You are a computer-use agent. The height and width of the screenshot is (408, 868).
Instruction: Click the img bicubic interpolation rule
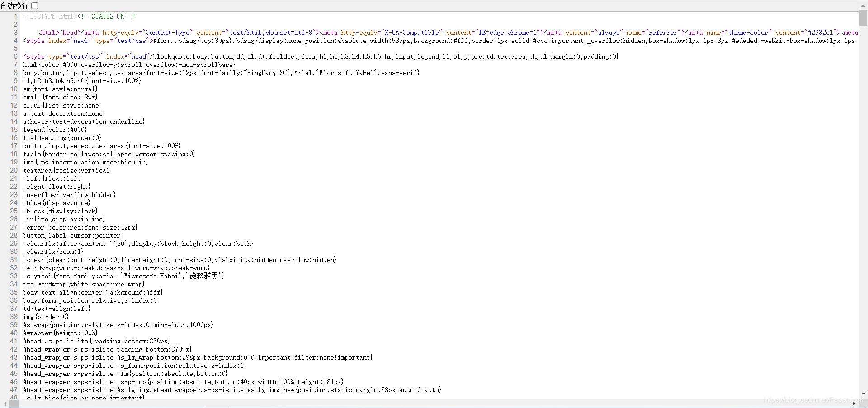tap(85, 162)
